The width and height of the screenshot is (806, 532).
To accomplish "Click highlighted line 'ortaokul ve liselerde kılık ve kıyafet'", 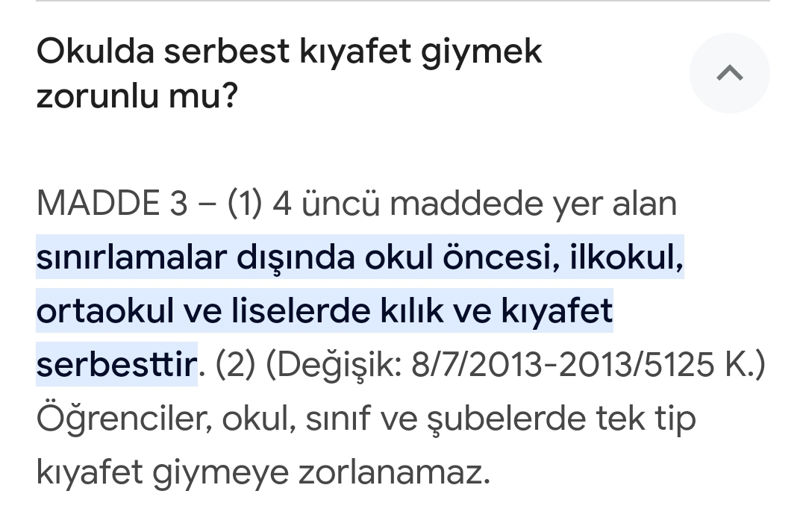I will coord(325,311).
